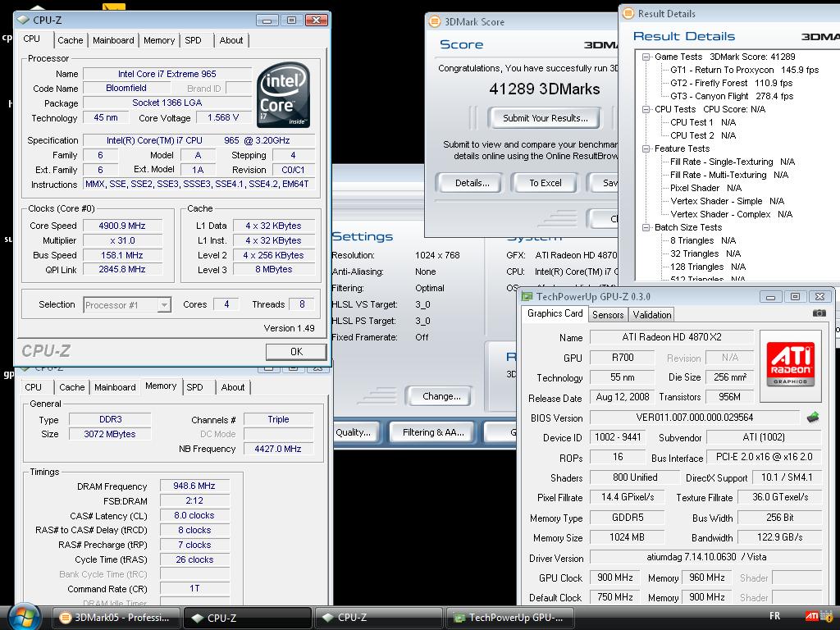Click the Core Speed 4900.9 MHz field
840x630 pixels.
pyautogui.click(x=122, y=226)
